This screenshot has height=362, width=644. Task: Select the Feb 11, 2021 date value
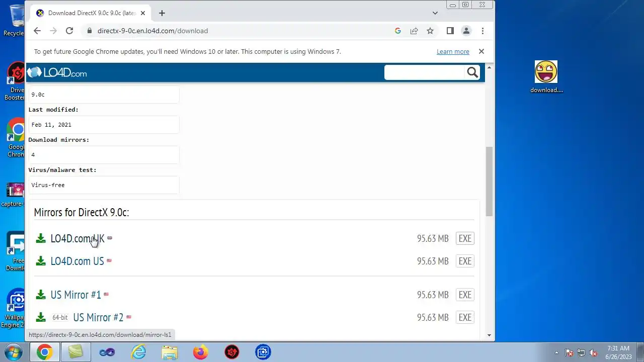[51, 125]
